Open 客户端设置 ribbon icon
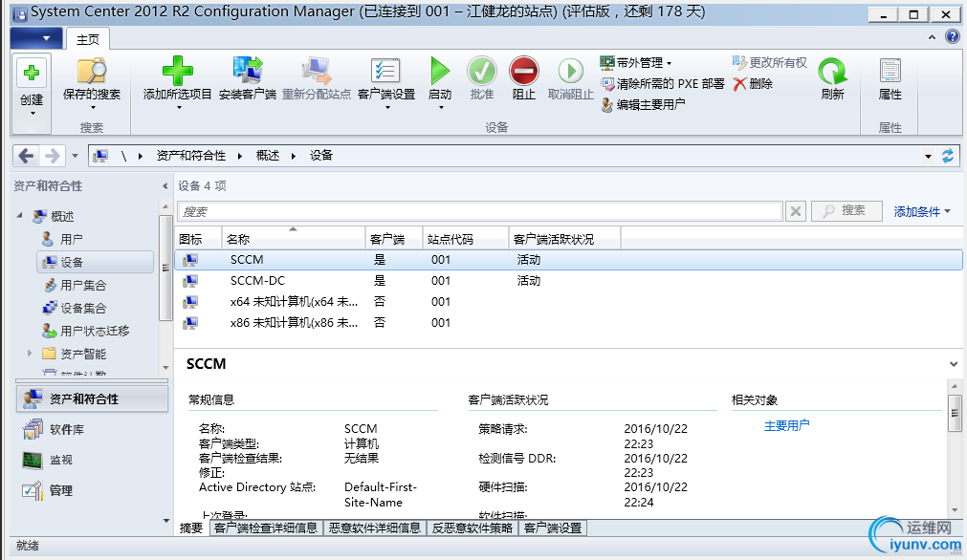967x560 pixels. pos(385,71)
